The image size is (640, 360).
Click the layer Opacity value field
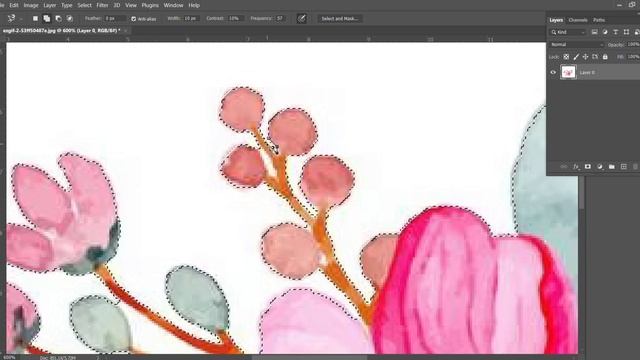(x=633, y=44)
